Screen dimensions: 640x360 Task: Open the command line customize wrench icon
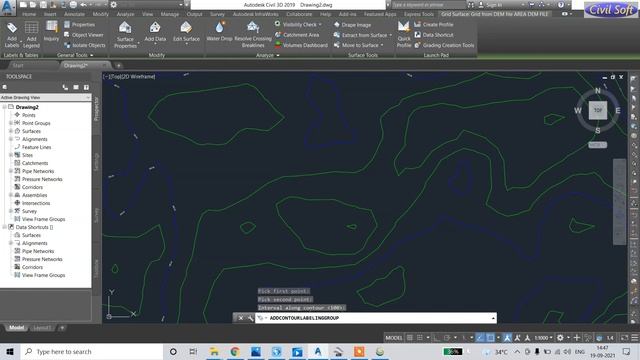(x=250, y=318)
